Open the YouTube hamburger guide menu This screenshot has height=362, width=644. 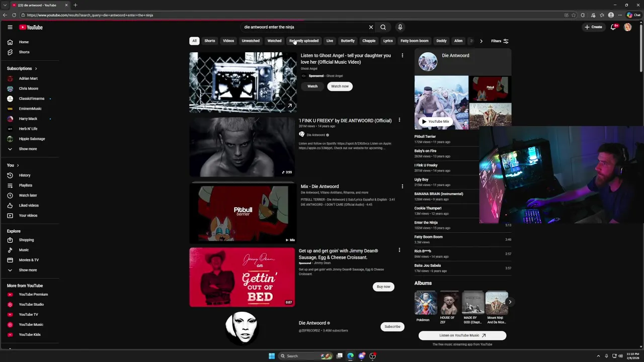coord(10,27)
